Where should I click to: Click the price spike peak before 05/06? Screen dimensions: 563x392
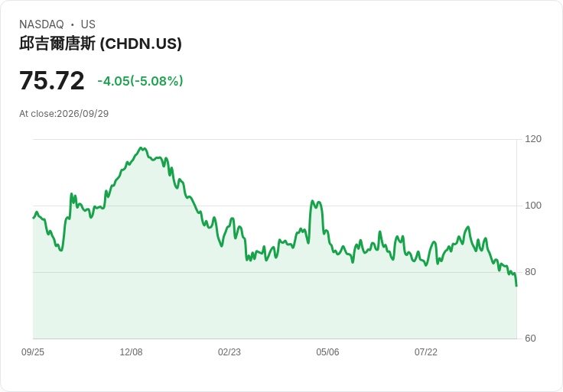pos(312,201)
